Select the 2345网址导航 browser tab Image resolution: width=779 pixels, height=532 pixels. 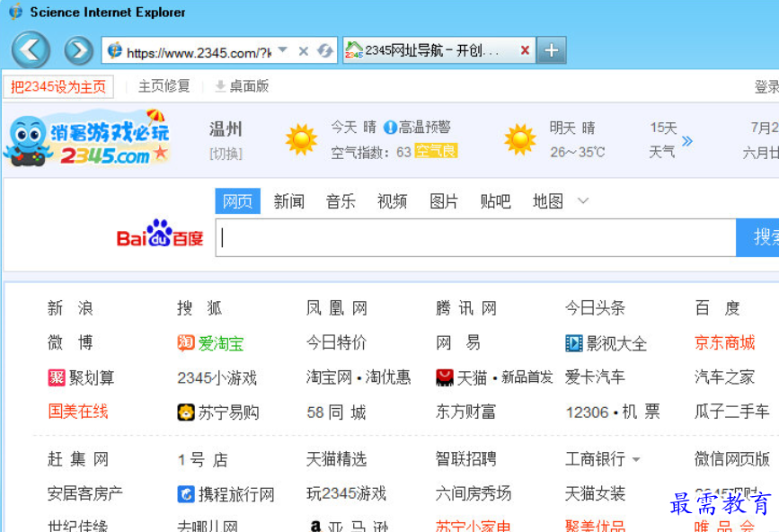432,50
